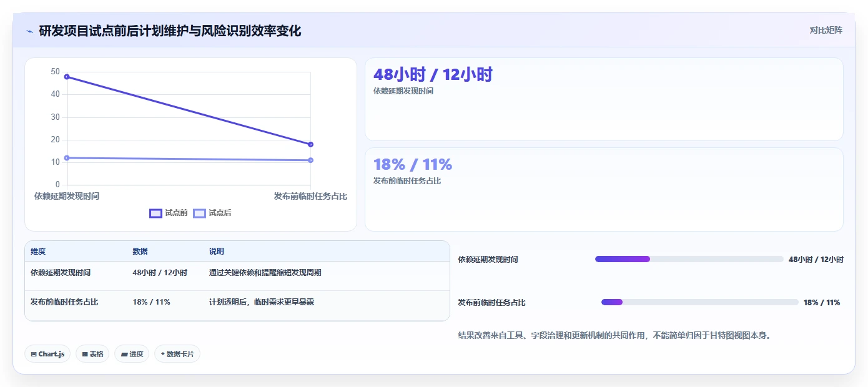Toggle the 试点前 legend swatch
The image size is (868, 387).
click(x=155, y=213)
